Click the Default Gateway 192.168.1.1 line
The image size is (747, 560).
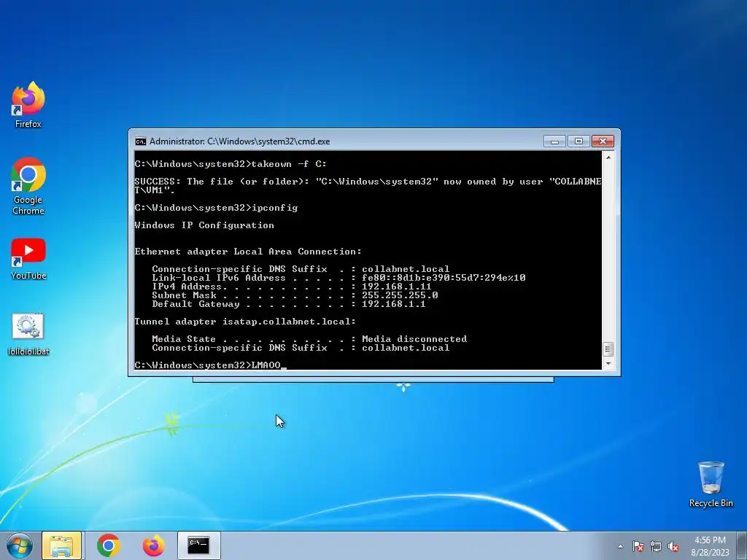(x=289, y=304)
